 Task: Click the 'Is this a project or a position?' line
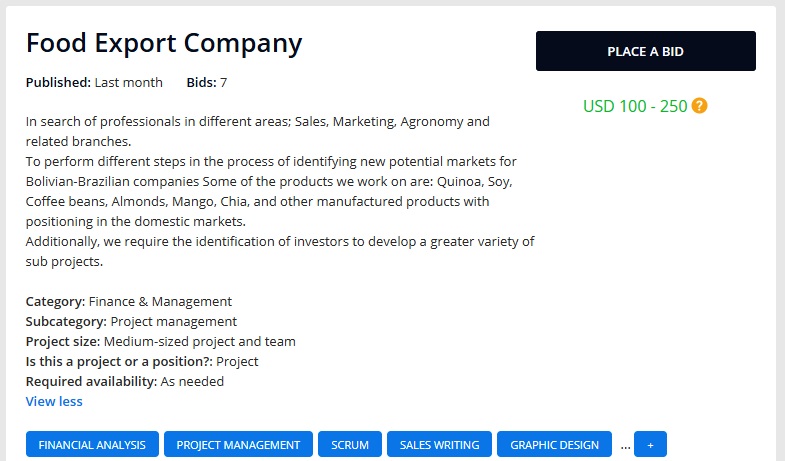point(142,362)
